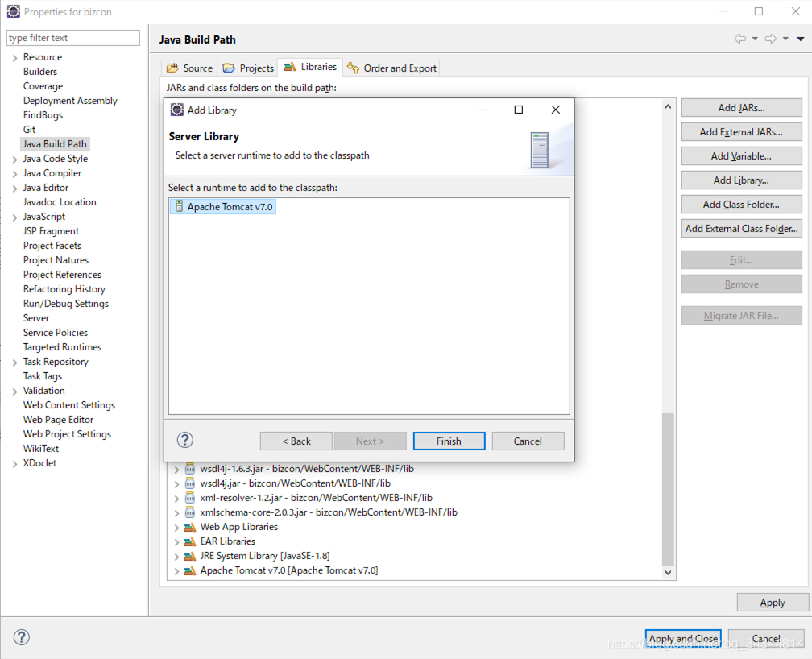This screenshot has width=812, height=659.
Task: Select FindBugs in properties tree
Action: click(43, 115)
